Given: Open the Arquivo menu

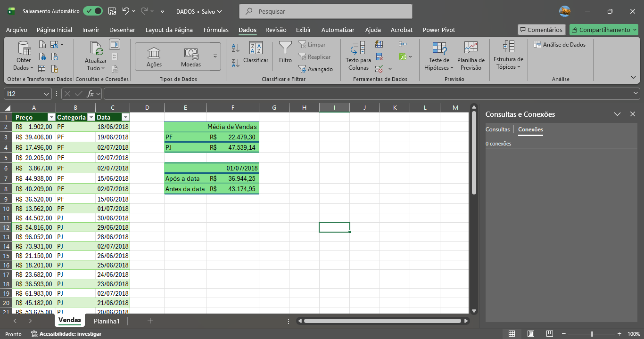Looking at the screenshot, I should pos(17,30).
